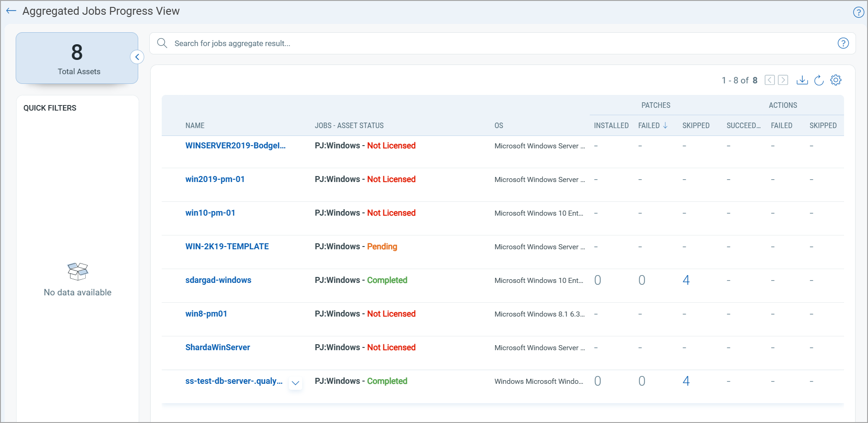
Task: Click the back arrow beside page title
Action: pyautogui.click(x=11, y=11)
